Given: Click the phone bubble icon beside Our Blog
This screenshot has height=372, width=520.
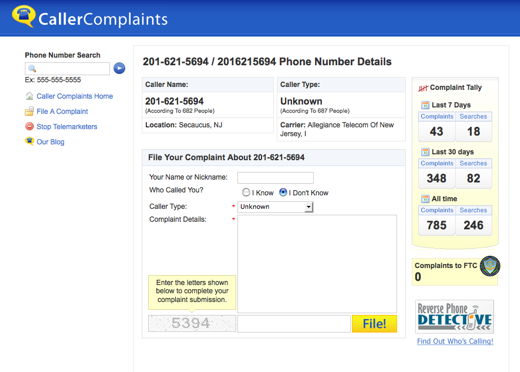Looking at the screenshot, I should pyautogui.click(x=29, y=141).
